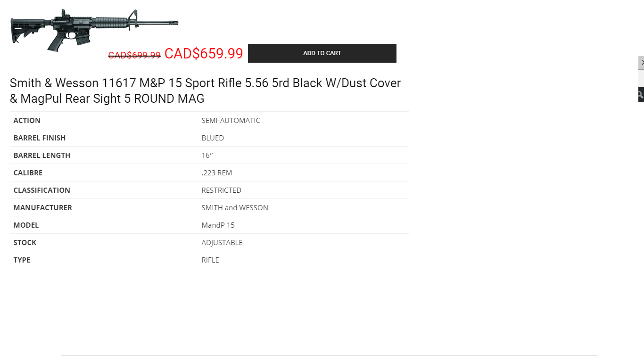Image resolution: width=644 pixels, height=362 pixels.
Task: Click the ADJUSTABLE stock value
Action: pyautogui.click(x=222, y=242)
